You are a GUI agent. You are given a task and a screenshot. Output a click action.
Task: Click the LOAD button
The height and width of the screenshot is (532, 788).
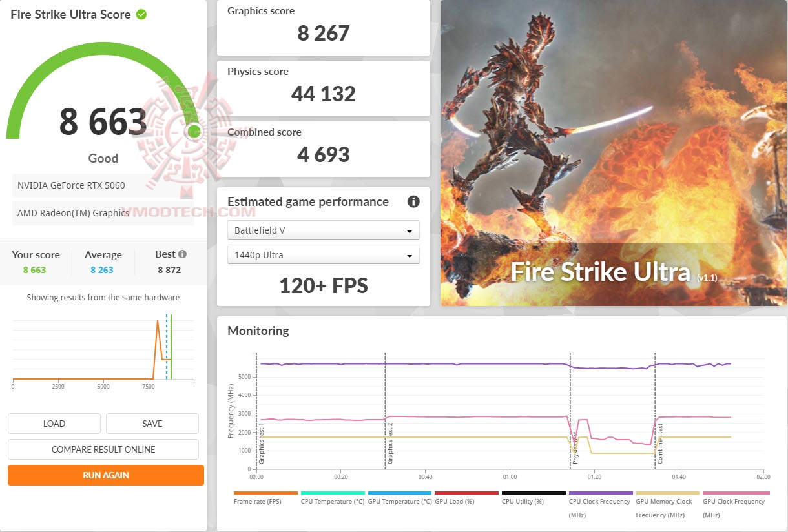pos(54,424)
